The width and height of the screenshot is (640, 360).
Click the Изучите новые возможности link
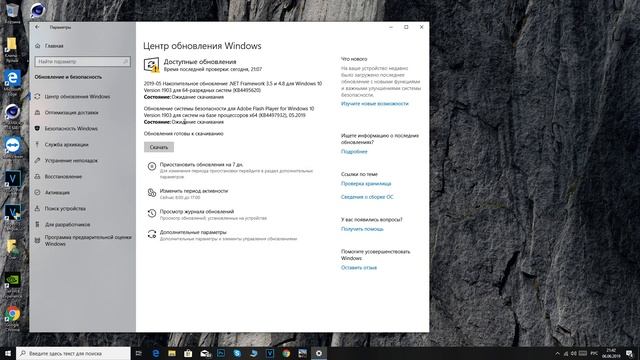click(x=375, y=104)
